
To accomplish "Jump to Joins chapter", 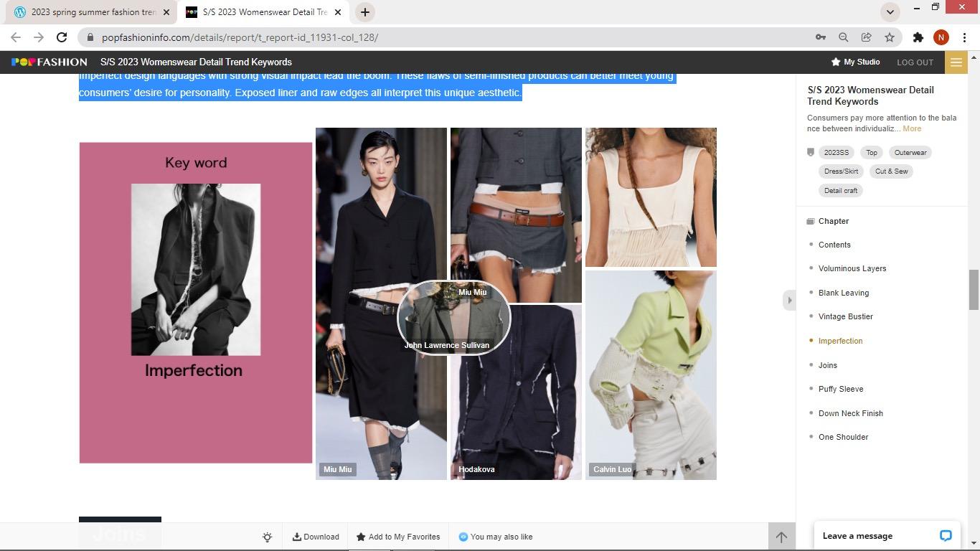I will [828, 365].
